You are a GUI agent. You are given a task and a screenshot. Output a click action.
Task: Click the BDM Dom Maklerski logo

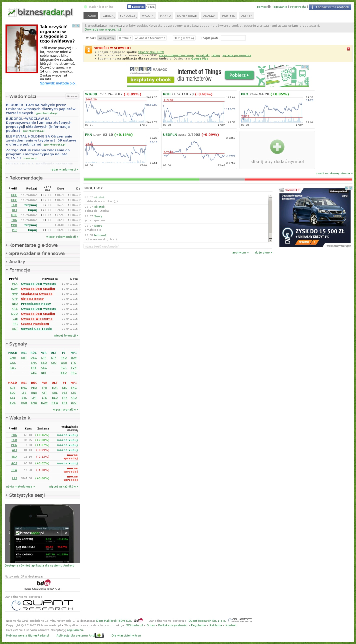click(42, 585)
